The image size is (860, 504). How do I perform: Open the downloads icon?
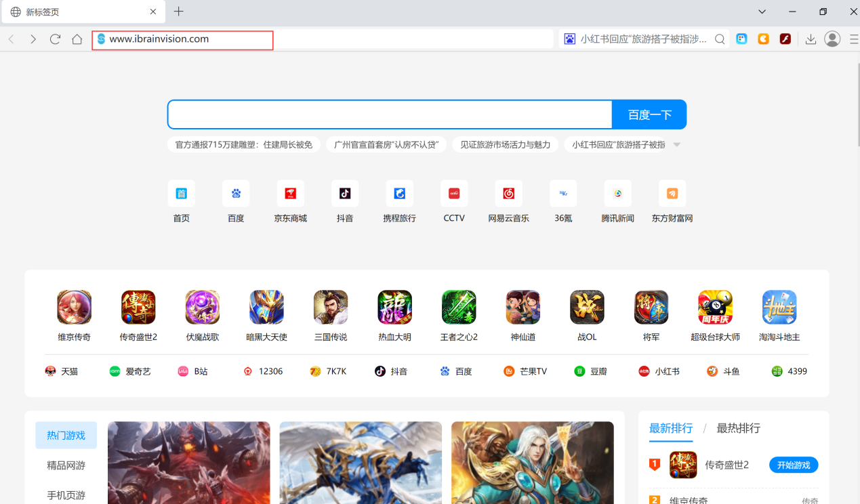pos(811,39)
